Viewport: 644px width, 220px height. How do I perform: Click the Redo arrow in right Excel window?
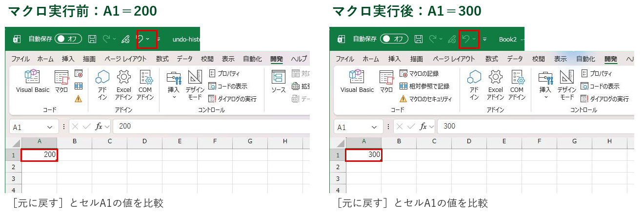point(432,39)
